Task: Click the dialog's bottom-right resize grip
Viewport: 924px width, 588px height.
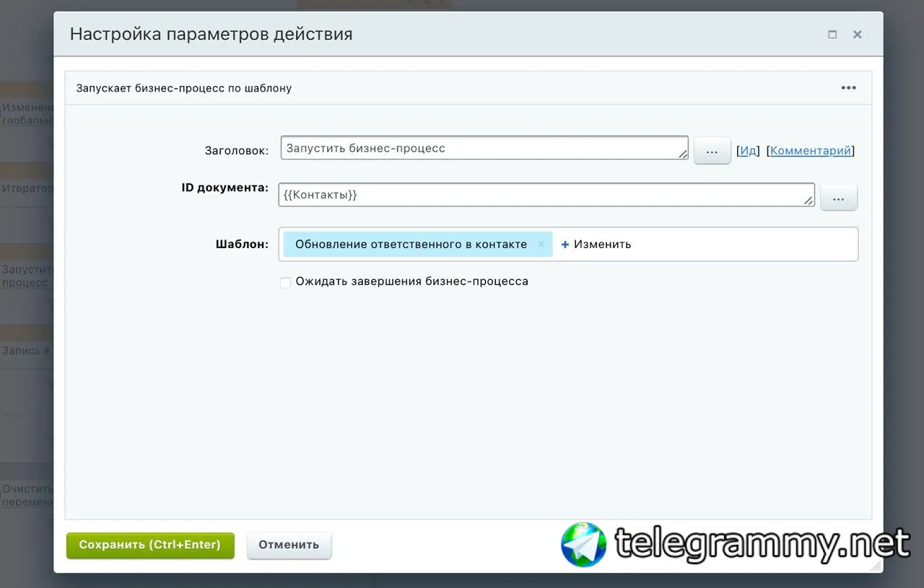Action: coord(876,567)
